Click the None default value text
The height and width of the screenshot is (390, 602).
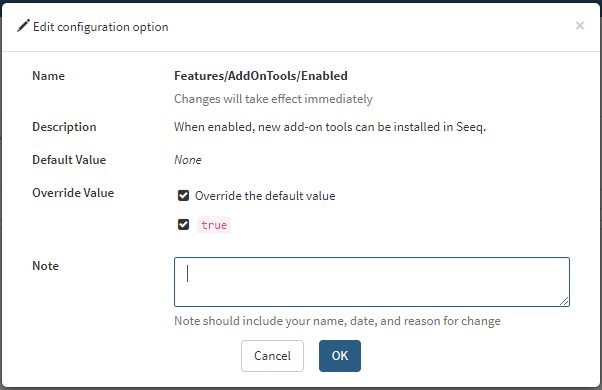tap(188, 160)
